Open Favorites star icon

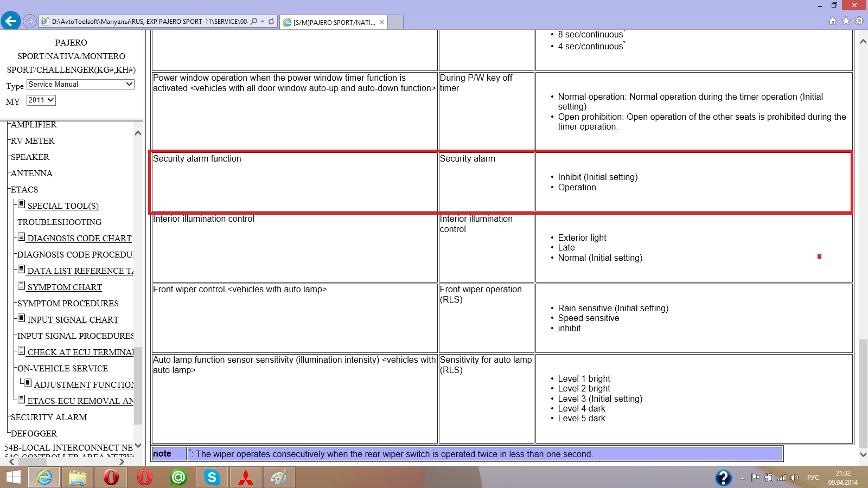pyautogui.click(x=846, y=21)
